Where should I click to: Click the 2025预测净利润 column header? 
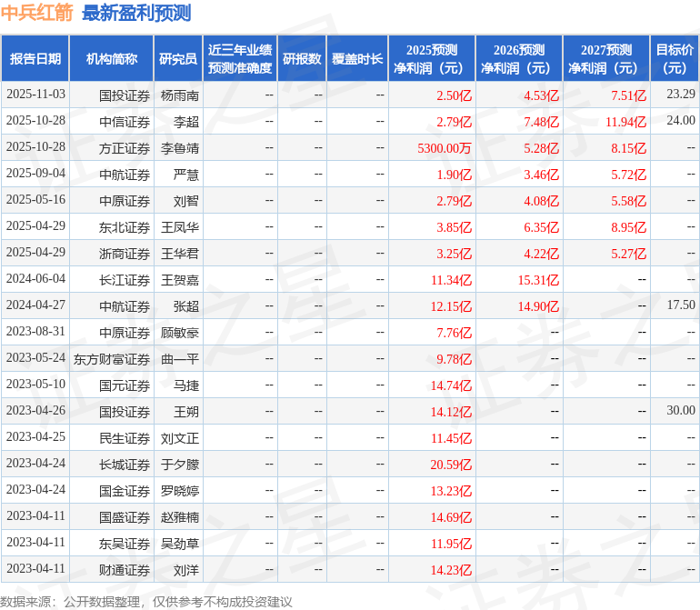pos(432,58)
